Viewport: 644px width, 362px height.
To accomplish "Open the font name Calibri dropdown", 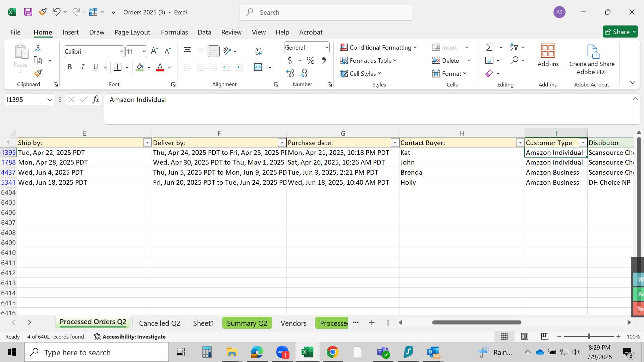I will click(x=121, y=51).
